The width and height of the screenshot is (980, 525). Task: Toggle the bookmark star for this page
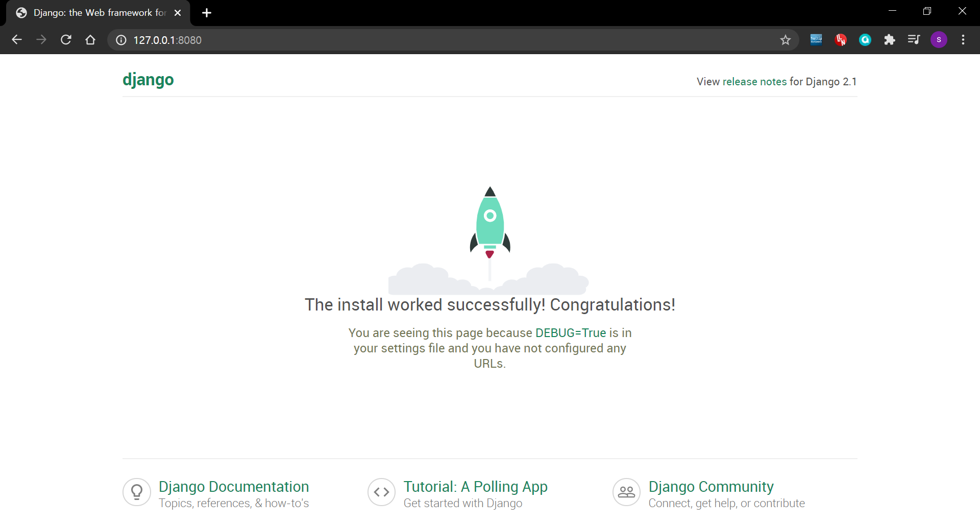(x=786, y=40)
